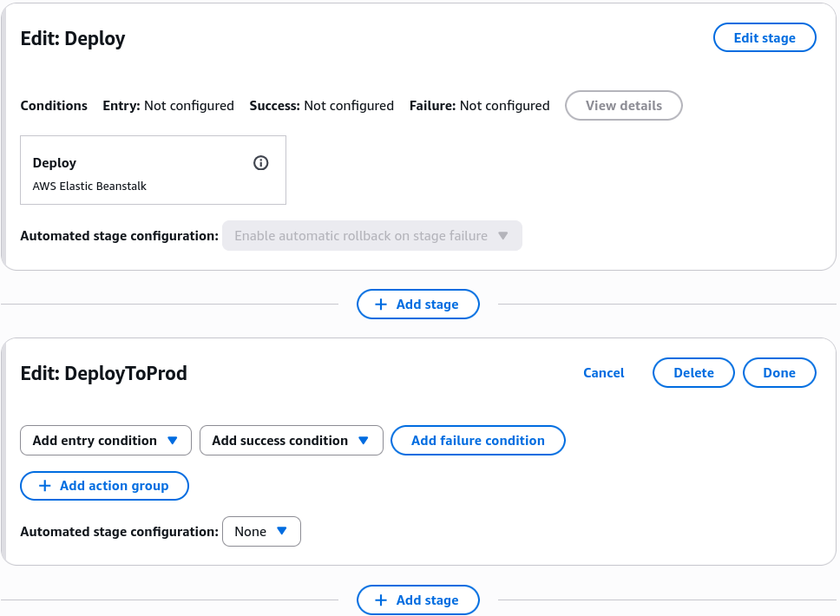
Task: Cancel editing DeployToProd stage
Action: pyautogui.click(x=604, y=373)
